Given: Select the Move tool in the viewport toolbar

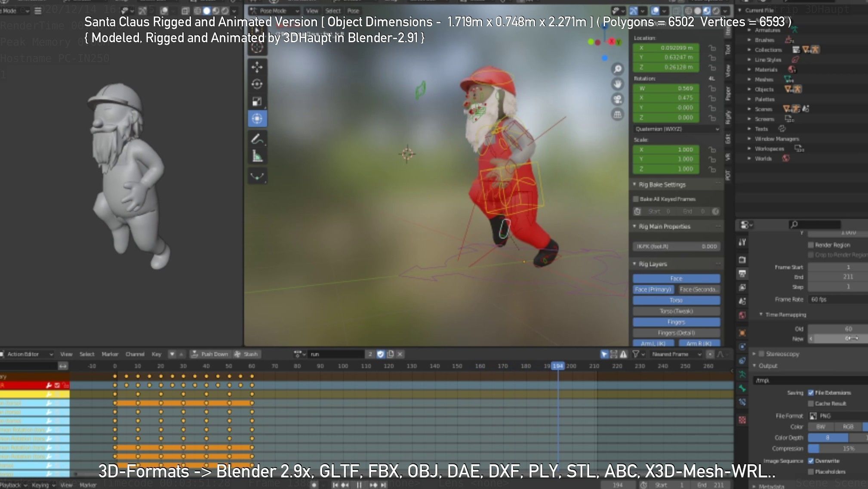Looking at the screenshot, I should 257,67.
